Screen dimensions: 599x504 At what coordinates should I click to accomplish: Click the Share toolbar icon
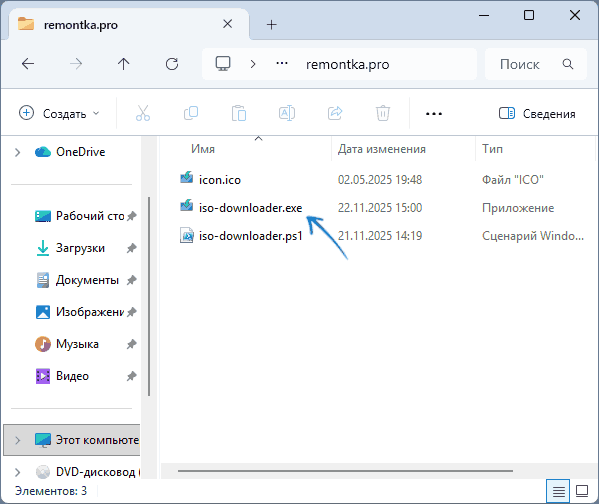click(335, 113)
